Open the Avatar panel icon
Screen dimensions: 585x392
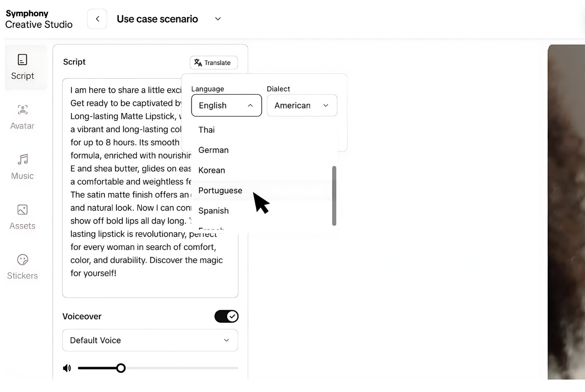(x=23, y=110)
